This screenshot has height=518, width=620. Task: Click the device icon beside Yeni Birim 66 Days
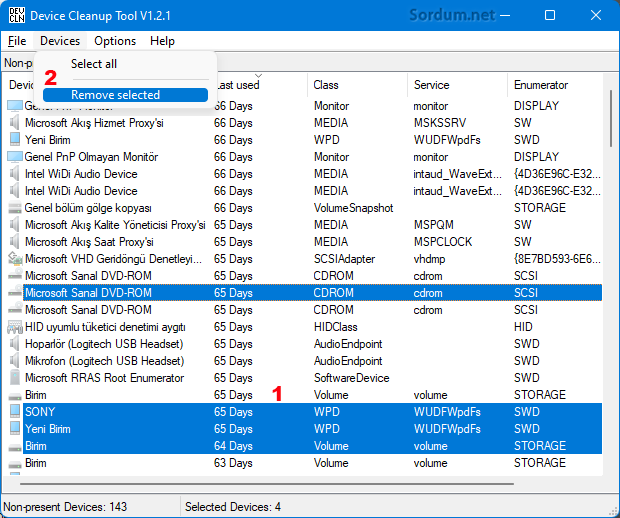(x=15, y=140)
